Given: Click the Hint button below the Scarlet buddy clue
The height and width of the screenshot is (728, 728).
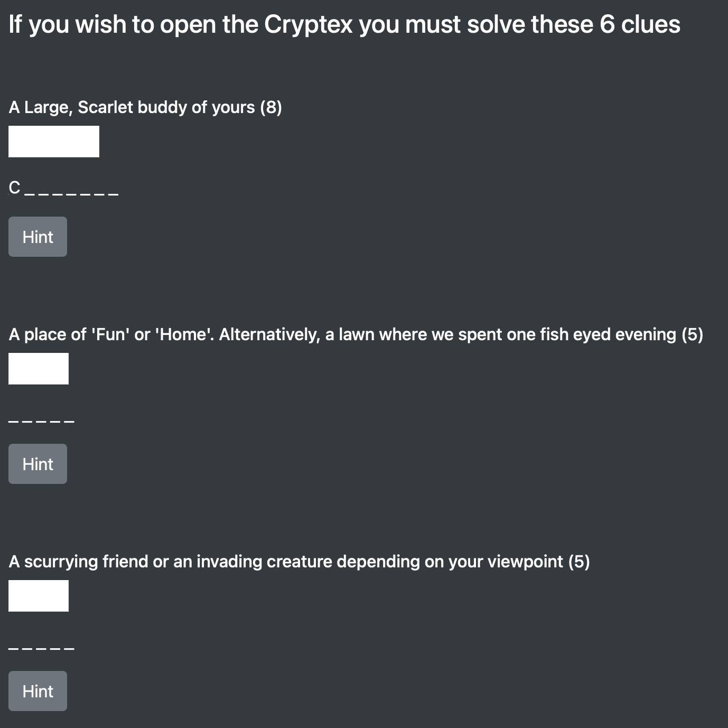Looking at the screenshot, I should pyautogui.click(x=38, y=237).
